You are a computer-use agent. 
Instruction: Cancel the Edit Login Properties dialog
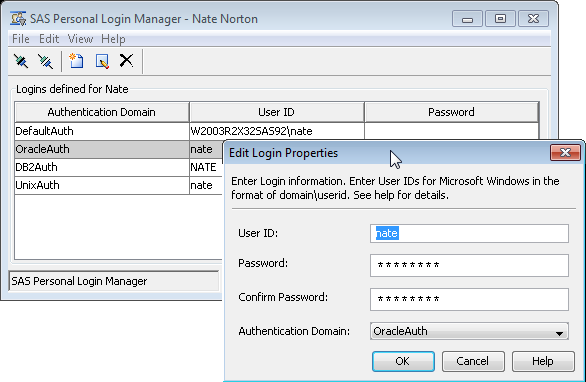pyautogui.click(x=473, y=361)
